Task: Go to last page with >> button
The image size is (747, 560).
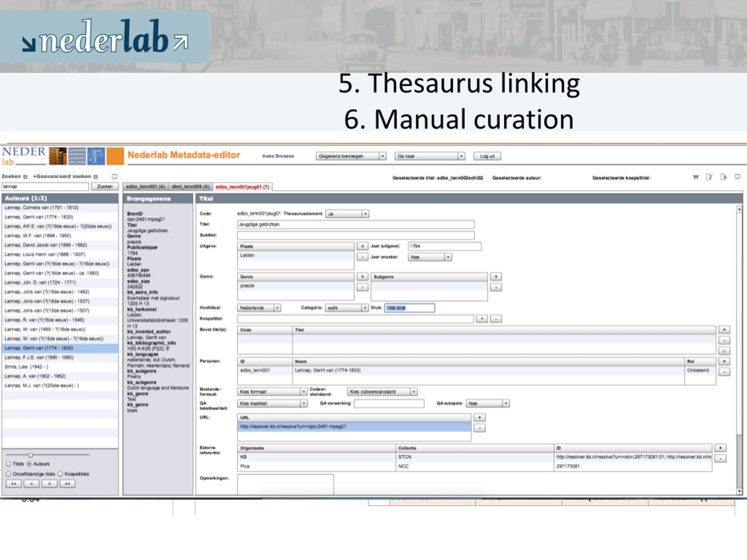Action: 67,484
